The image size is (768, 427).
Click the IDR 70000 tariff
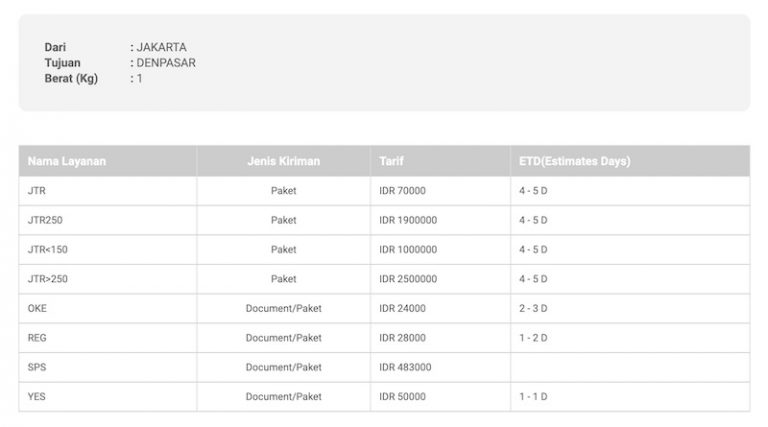tap(402, 190)
